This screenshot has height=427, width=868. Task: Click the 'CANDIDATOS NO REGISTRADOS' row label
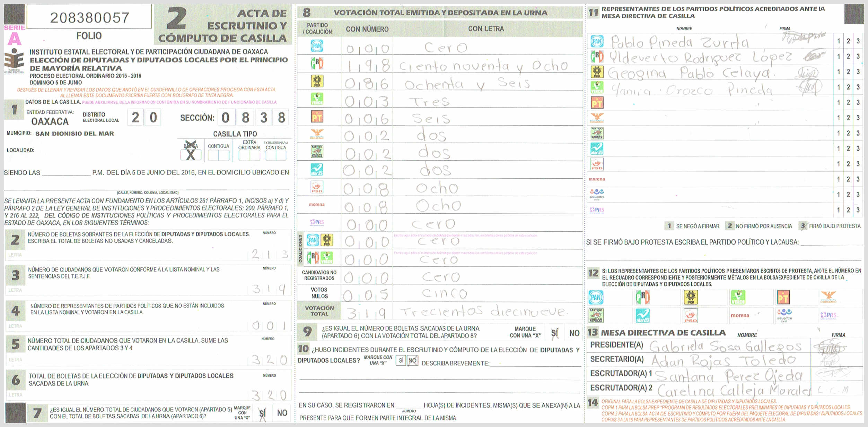pyautogui.click(x=319, y=275)
